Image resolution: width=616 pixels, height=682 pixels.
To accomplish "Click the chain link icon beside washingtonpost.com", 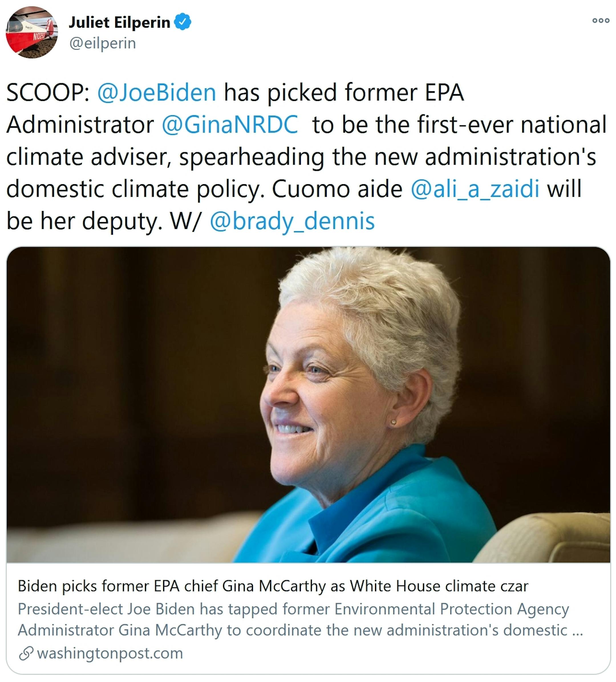I will pyautogui.click(x=26, y=653).
